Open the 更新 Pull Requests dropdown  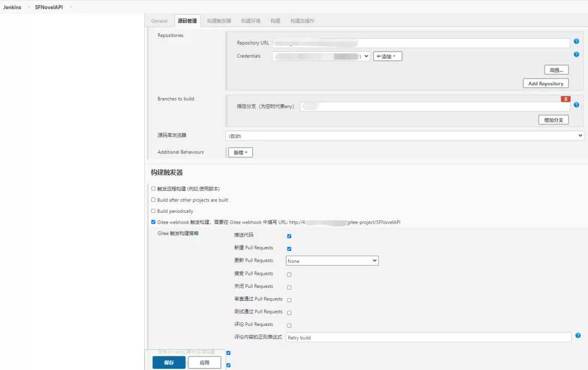(332, 261)
